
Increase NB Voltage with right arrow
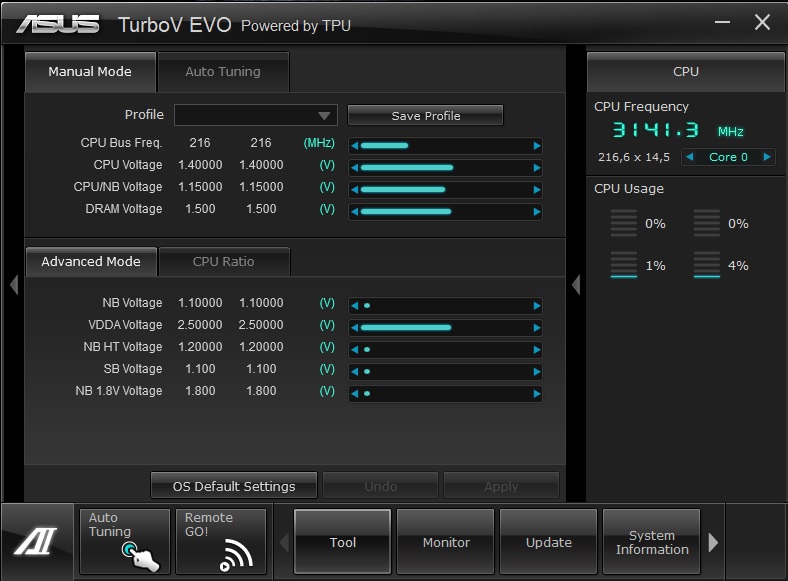tap(536, 306)
